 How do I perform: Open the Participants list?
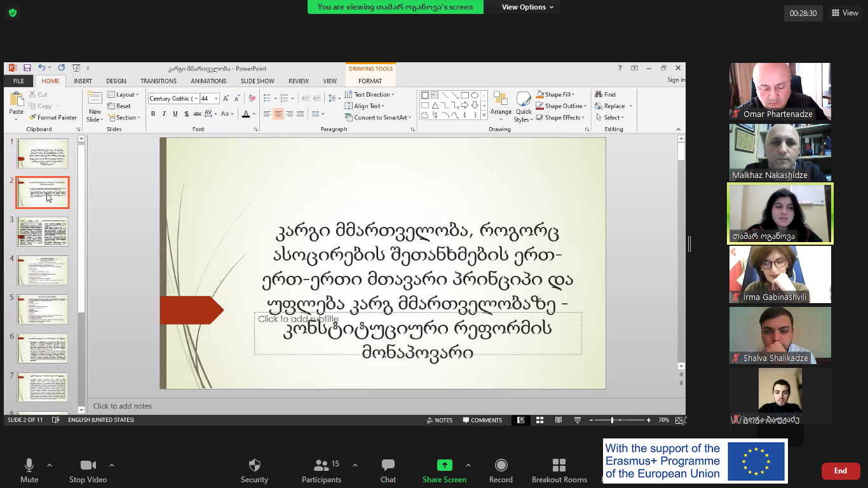(x=322, y=465)
